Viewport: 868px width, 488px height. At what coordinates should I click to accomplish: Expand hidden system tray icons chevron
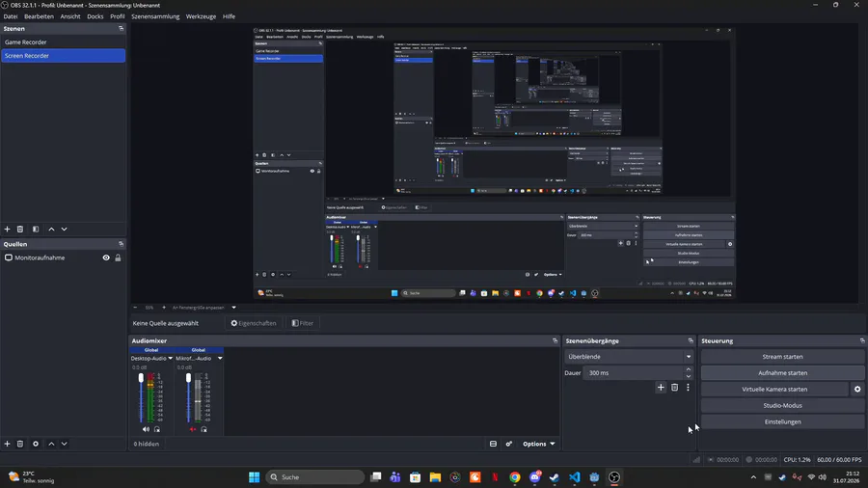(753, 477)
